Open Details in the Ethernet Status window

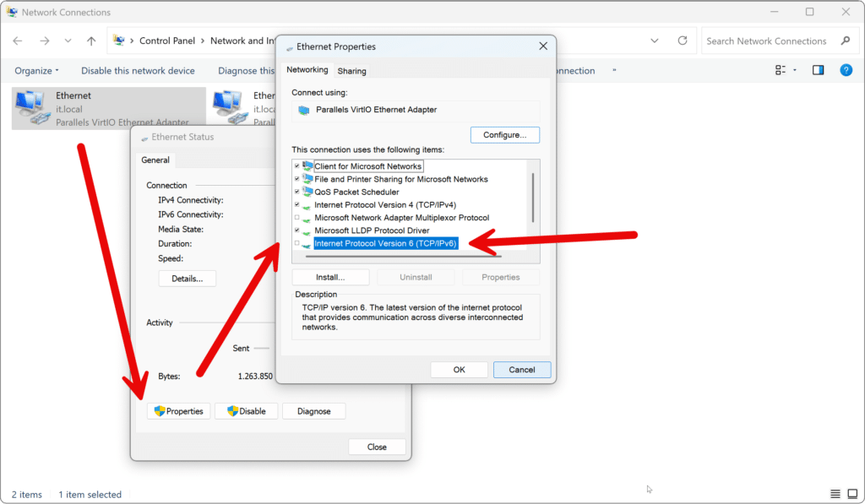click(187, 279)
